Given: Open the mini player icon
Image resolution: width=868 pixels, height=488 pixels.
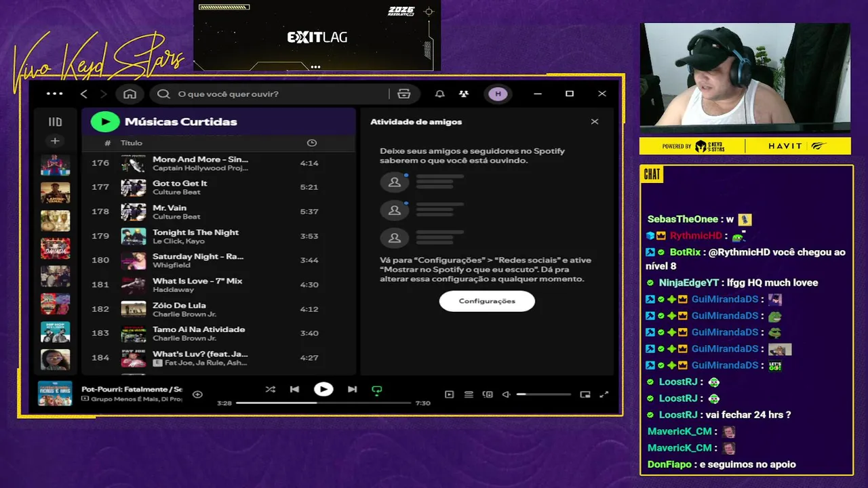Looking at the screenshot, I should click(x=585, y=394).
